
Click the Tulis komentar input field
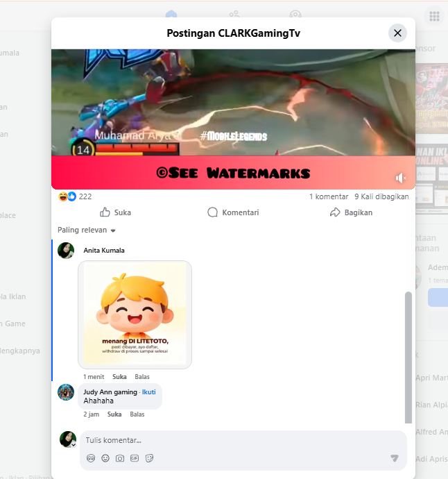[x=243, y=440]
